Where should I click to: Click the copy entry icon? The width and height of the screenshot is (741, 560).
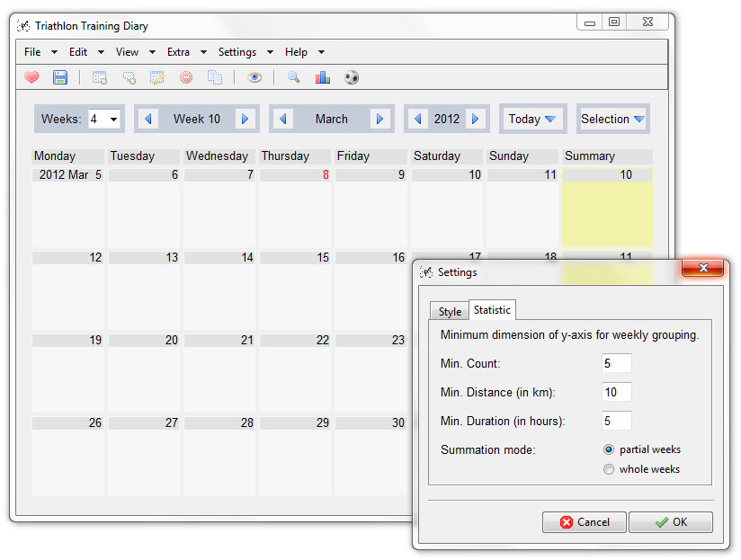coord(215,77)
